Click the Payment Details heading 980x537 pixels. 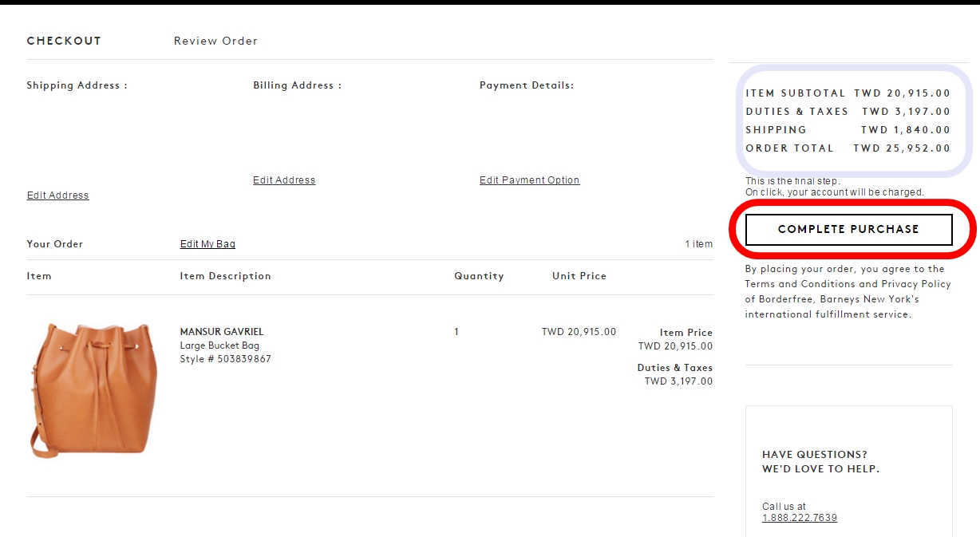point(527,85)
